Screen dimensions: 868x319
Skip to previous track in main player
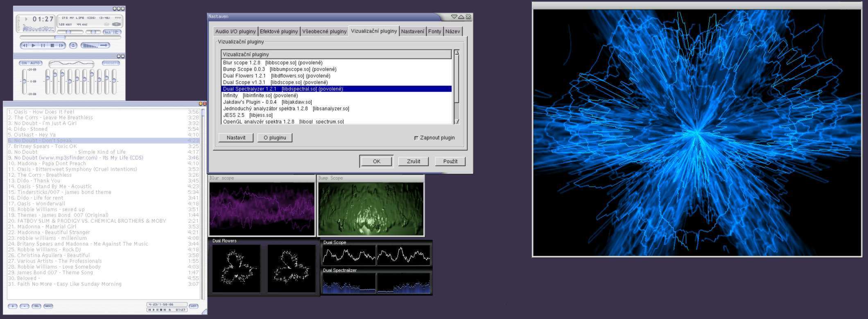pyautogui.click(x=25, y=46)
